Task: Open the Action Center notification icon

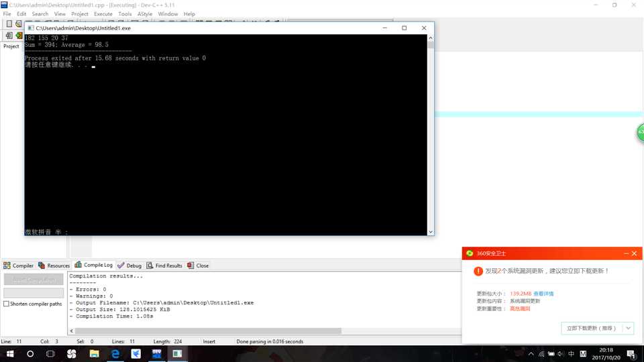Action: click(631, 354)
